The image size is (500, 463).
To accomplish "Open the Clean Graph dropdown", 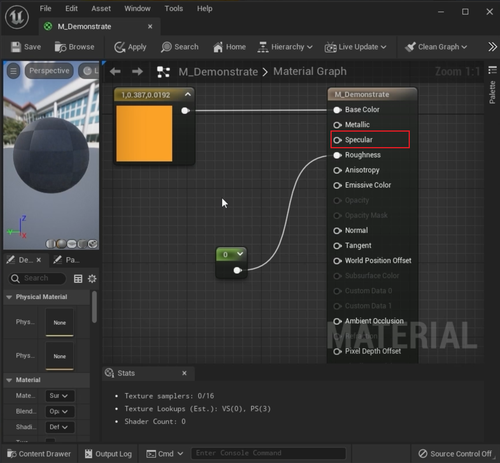I will [436, 47].
